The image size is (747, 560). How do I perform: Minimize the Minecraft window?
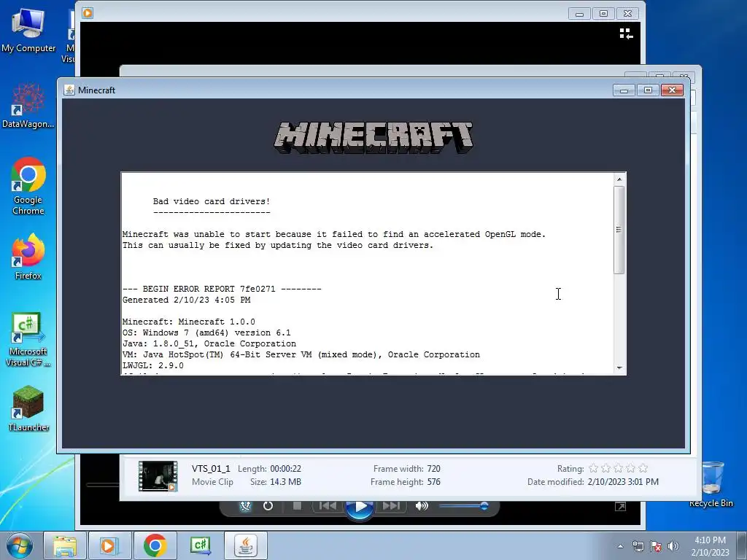click(624, 90)
